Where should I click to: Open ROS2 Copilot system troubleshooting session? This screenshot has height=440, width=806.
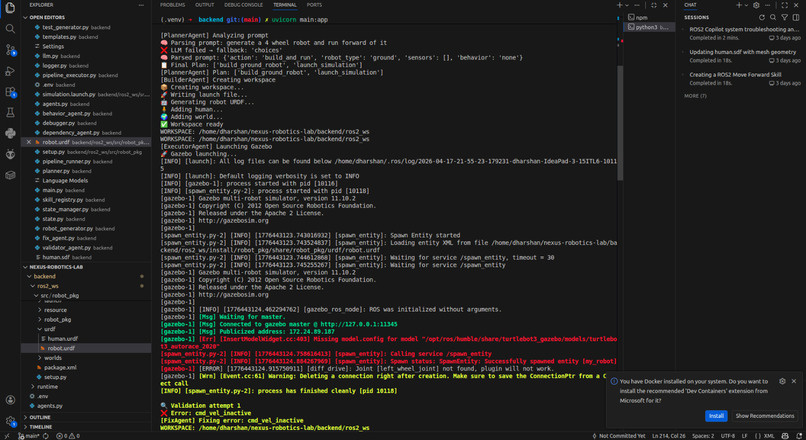(x=742, y=33)
